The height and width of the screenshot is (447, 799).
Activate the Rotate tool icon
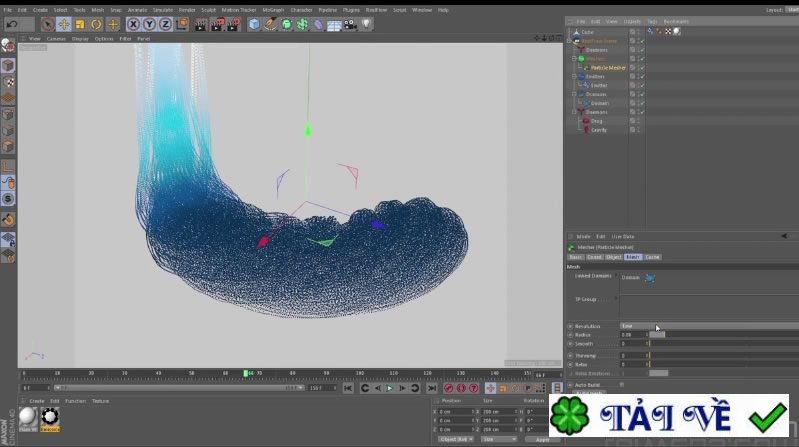tap(96, 24)
